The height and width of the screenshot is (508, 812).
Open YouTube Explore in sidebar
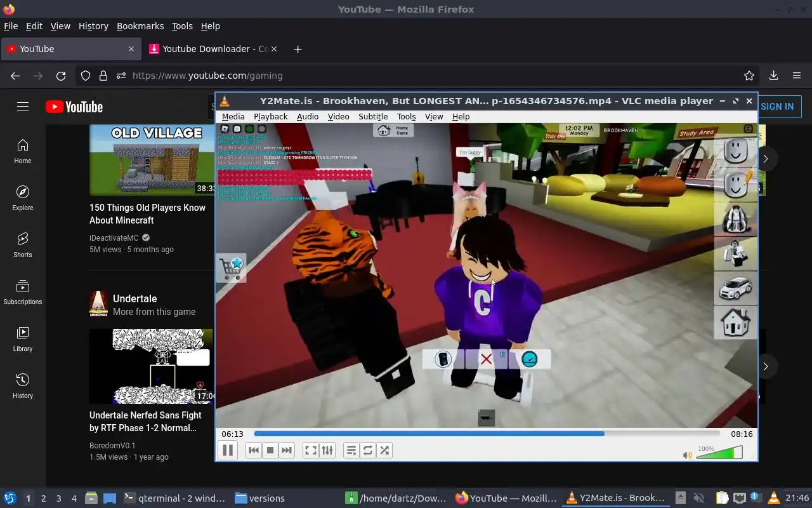(x=23, y=199)
